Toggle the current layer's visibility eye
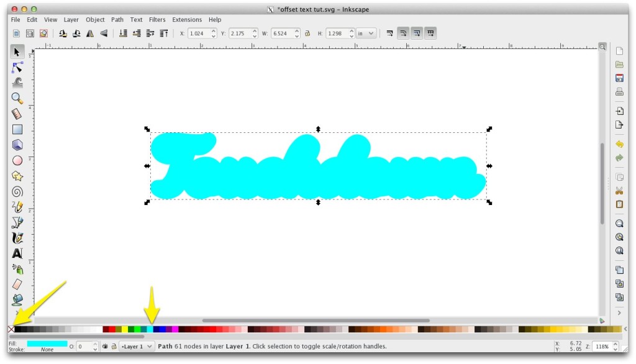The width and height of the screenshot is (636, 364). click(105, 347)
